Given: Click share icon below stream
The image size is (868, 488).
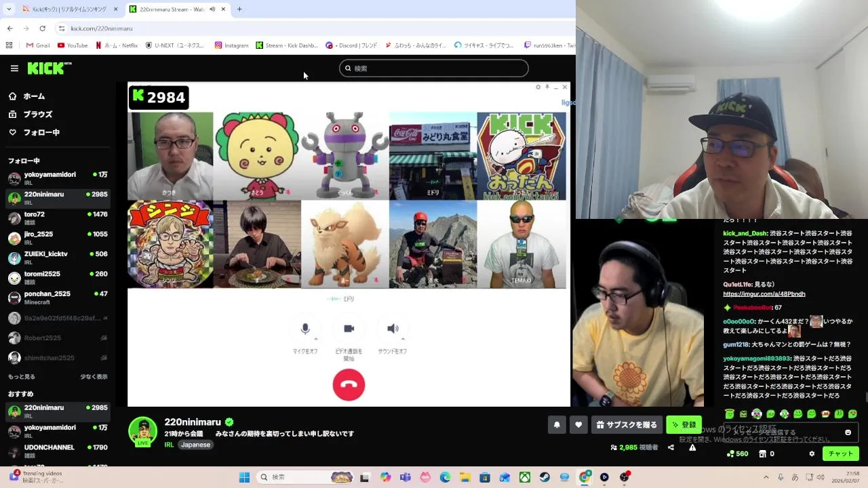Looking at the screenshot, I should (x=671, y=447).
